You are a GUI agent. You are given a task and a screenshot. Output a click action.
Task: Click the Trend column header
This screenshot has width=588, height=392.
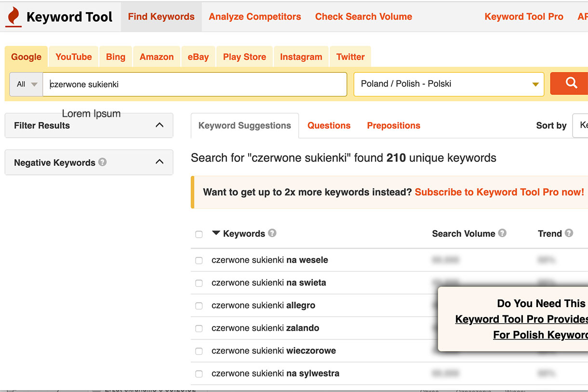point(550,233)
